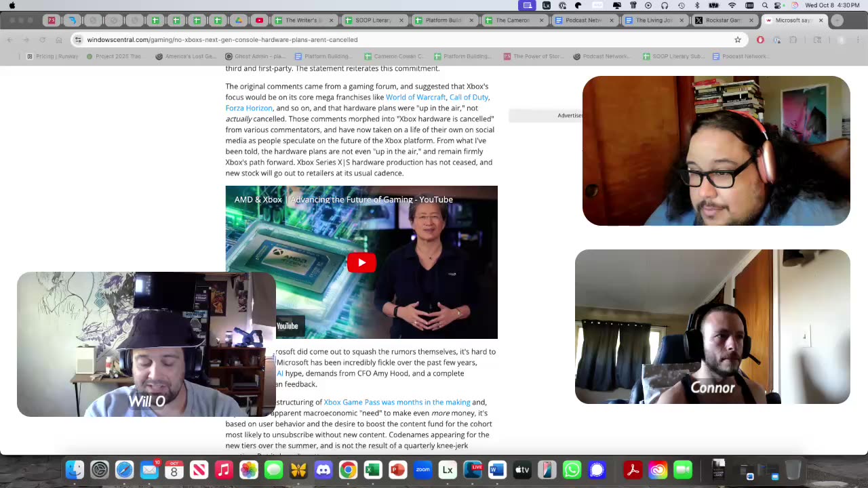
Task: Open FaceTime from the dock
Action: click(683, 469)
